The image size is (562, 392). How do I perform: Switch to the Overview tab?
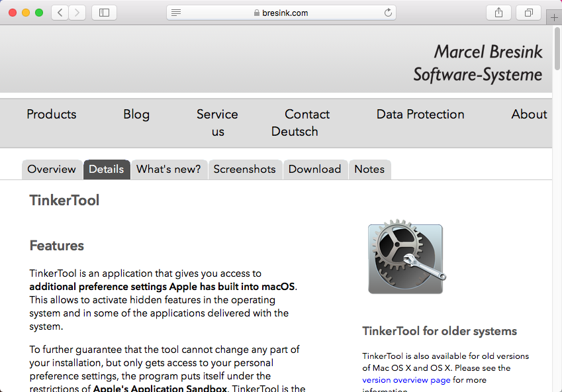(x=52, y=170)
